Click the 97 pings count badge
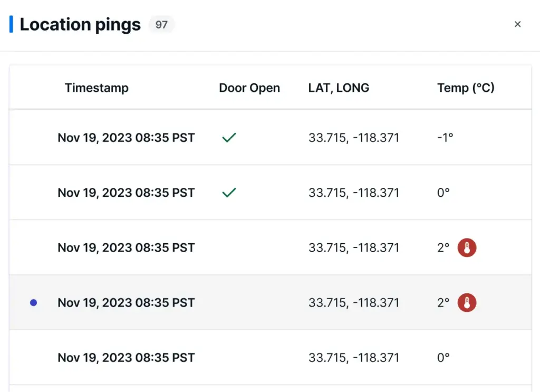Viewport: 540px width, 392px height. 161,24
